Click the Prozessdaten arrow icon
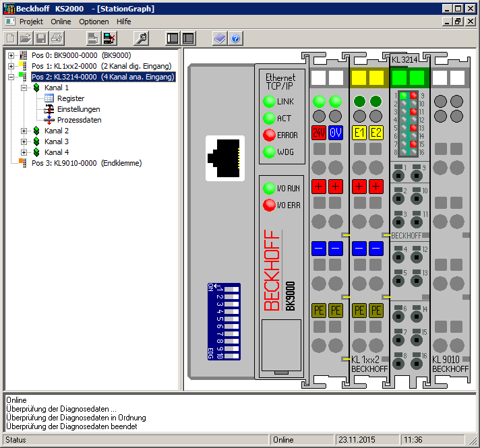Viewport: 480px width, 448px height. coord(49,120)
